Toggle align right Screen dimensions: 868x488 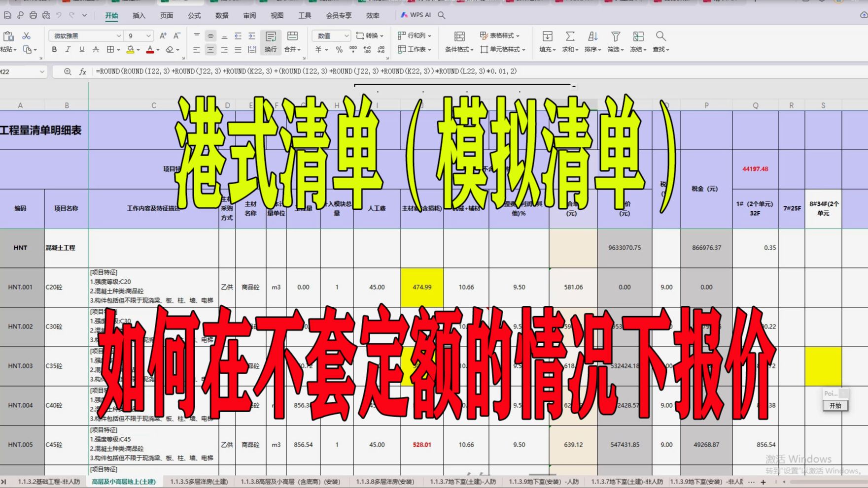pos(224,49)
